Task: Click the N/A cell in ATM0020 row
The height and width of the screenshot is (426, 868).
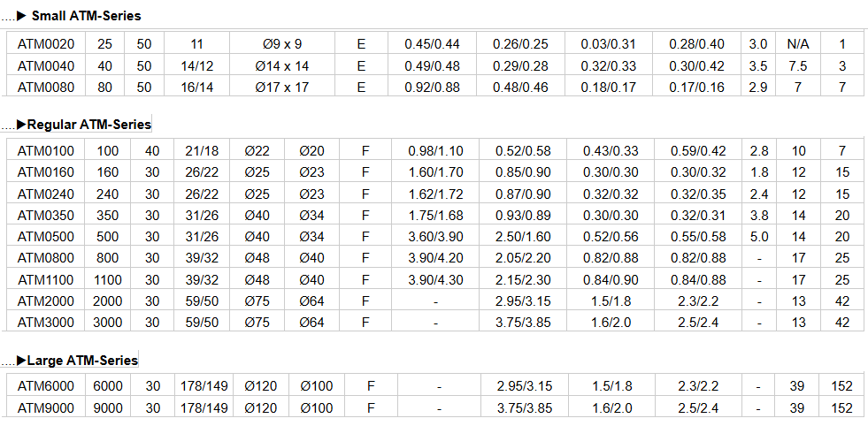Action: point(797,43)
